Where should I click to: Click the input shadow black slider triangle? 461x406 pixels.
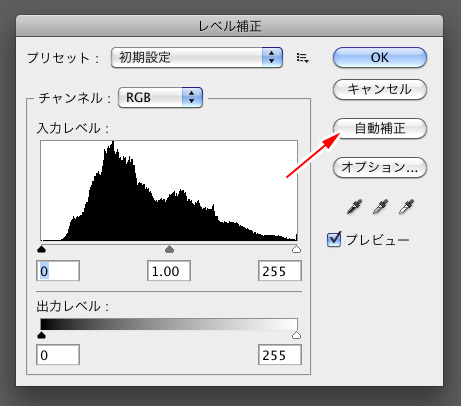pos(41,249)
